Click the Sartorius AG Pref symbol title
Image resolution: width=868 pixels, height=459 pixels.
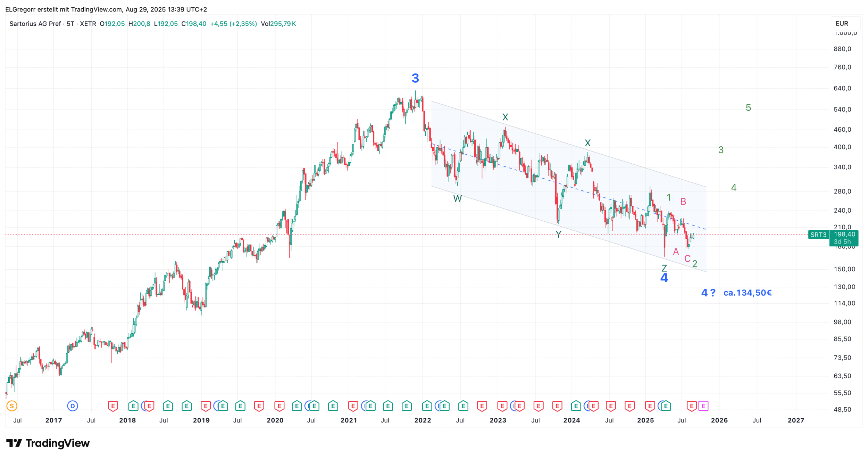pos(35,24)
